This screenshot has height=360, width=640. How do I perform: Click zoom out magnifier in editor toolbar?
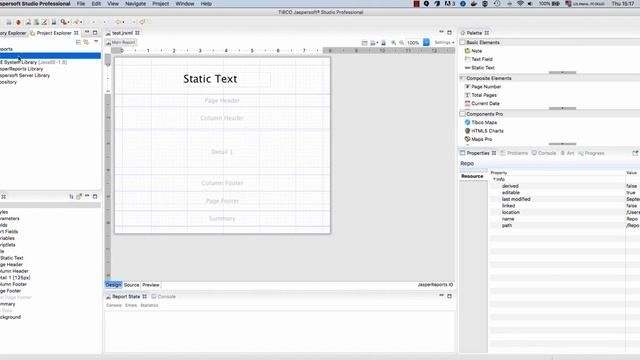(x=402, y=42)
